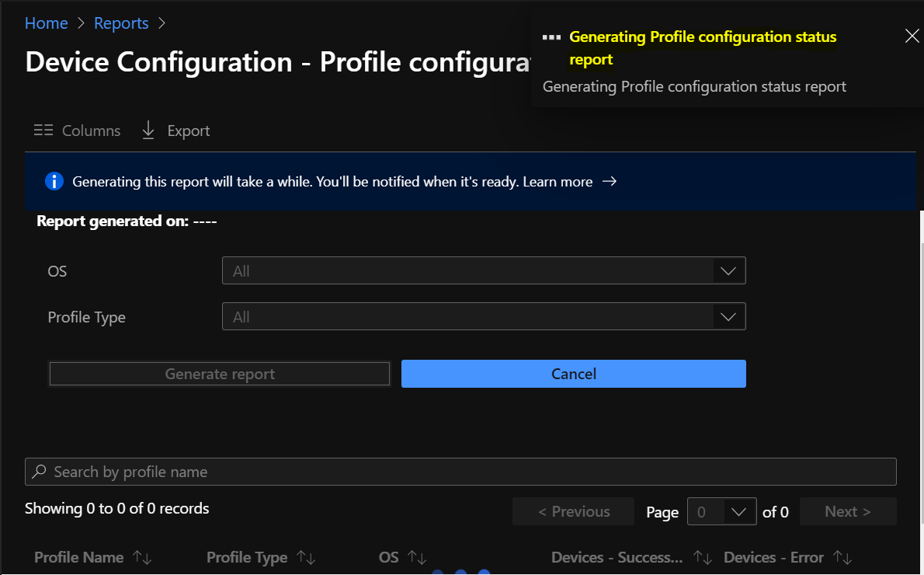Image resolution: width=924 pixels, height=575 pixels.
Task: Open the Page number dropdown
Action: [x=722, y=511]
